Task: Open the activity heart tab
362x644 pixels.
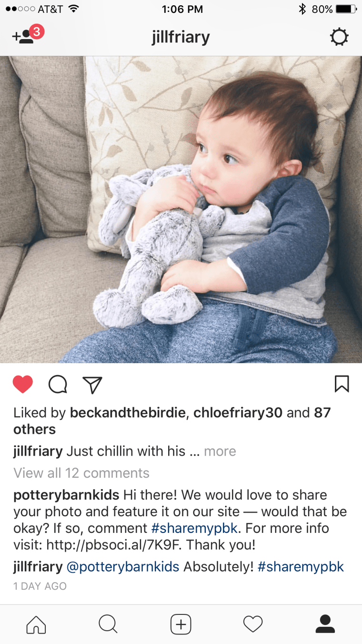Action: click(x=253, y=624)
